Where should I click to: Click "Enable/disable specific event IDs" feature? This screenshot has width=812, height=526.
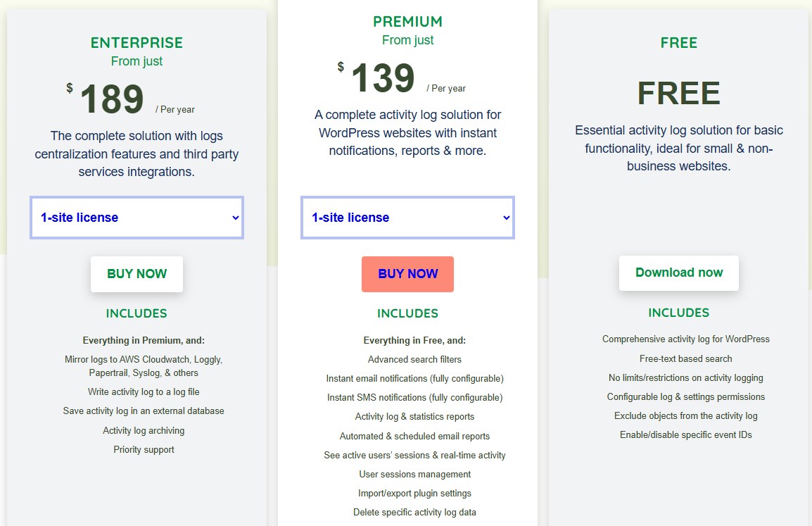685,434
